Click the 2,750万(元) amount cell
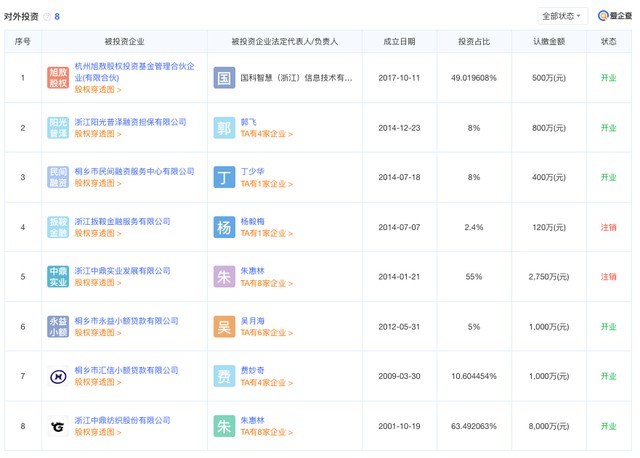The height and width of the screenshot is (458, 640). pyautogui.click(x=549, y=277)
